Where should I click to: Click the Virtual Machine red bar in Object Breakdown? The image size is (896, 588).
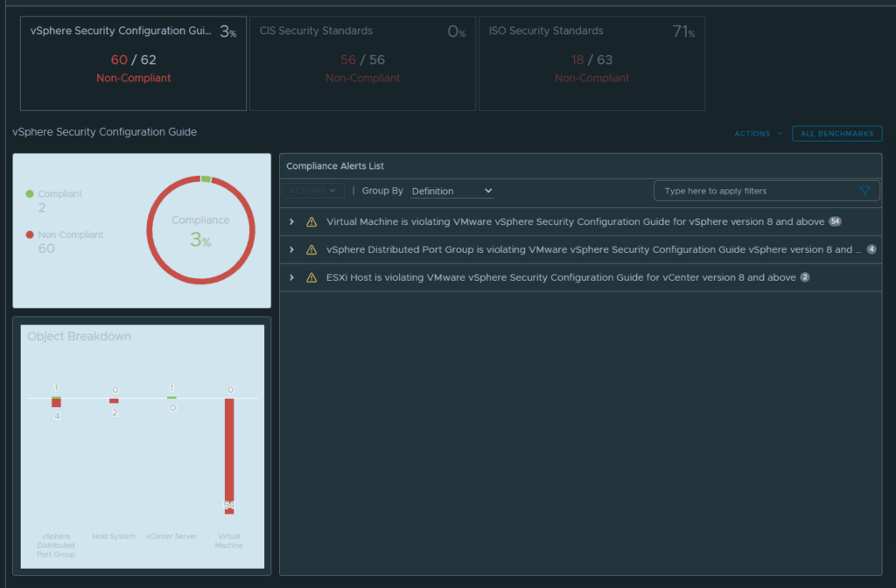tap(229, 456)
